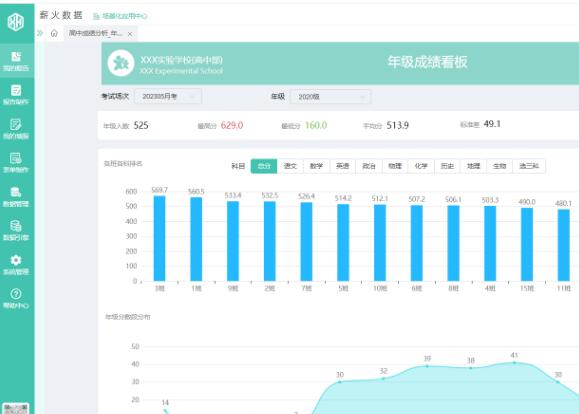This screenshot has width=579, height=414.
Task: Select the 历史 subject option
Action: tap(448, 166)
